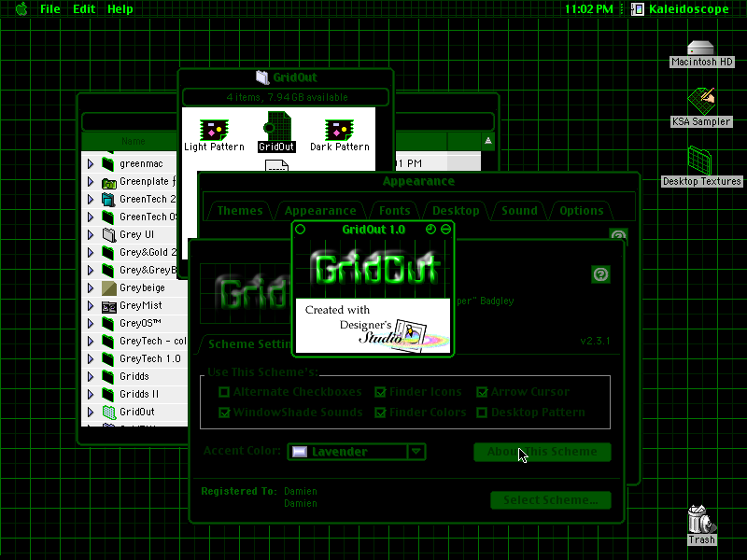Switch to the Appearance tab

click(x=320, y=211)
